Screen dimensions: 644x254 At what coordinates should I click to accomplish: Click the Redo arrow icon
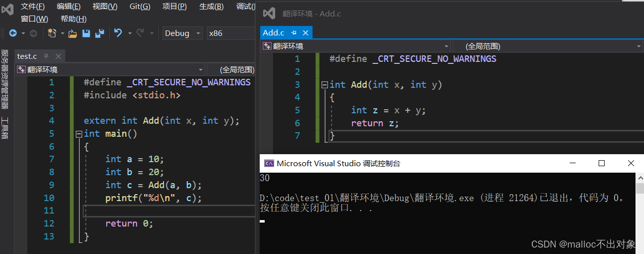coord(140,33)
